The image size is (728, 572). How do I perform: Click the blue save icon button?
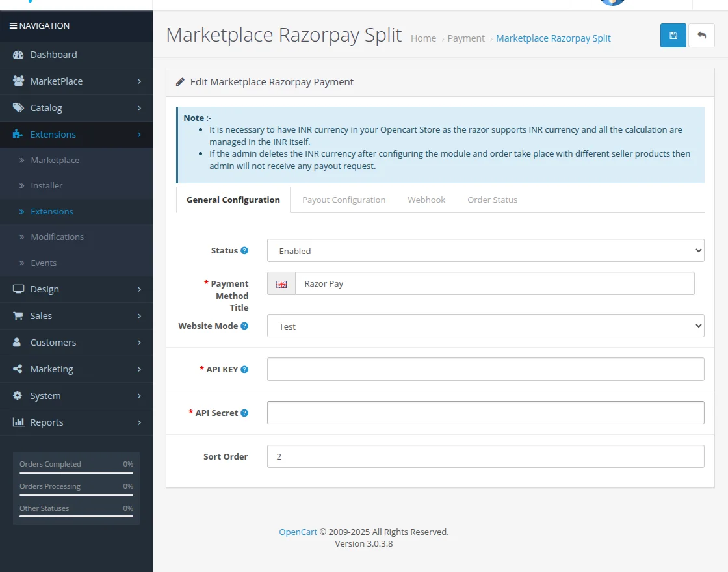pos(673,36)
